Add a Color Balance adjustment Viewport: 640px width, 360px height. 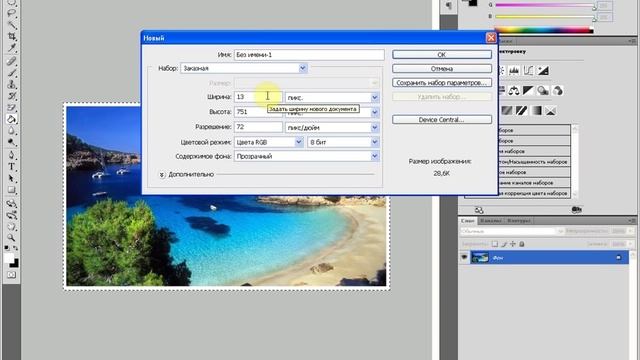tap(514, 90)
